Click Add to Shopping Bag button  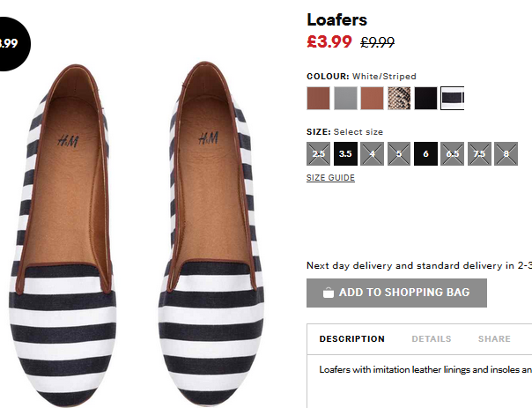point(396,293)
